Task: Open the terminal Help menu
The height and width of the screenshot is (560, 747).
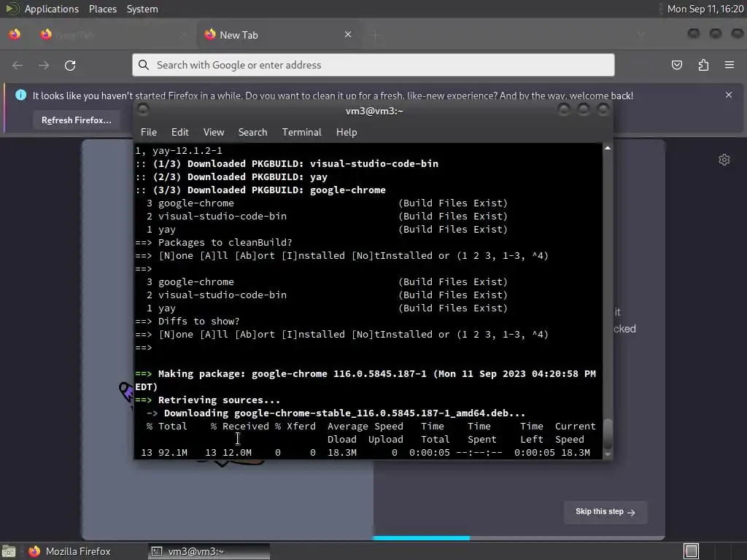Action: pyautogui.click(x=347, y=133)
